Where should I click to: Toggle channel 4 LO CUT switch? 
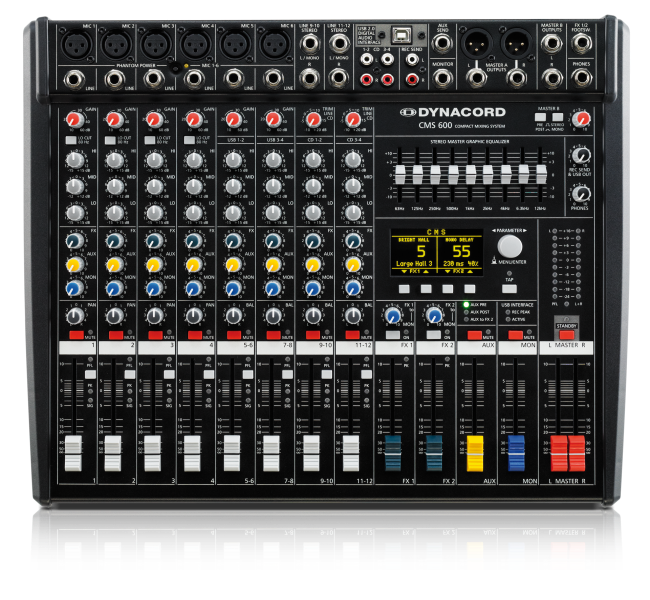[x=189, y=140]
